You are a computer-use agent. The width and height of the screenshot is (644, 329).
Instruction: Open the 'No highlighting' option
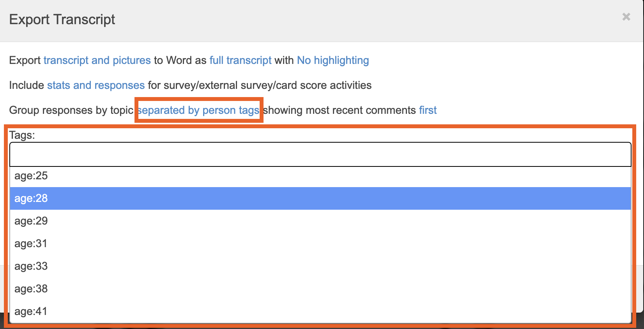tap(333, 60)
